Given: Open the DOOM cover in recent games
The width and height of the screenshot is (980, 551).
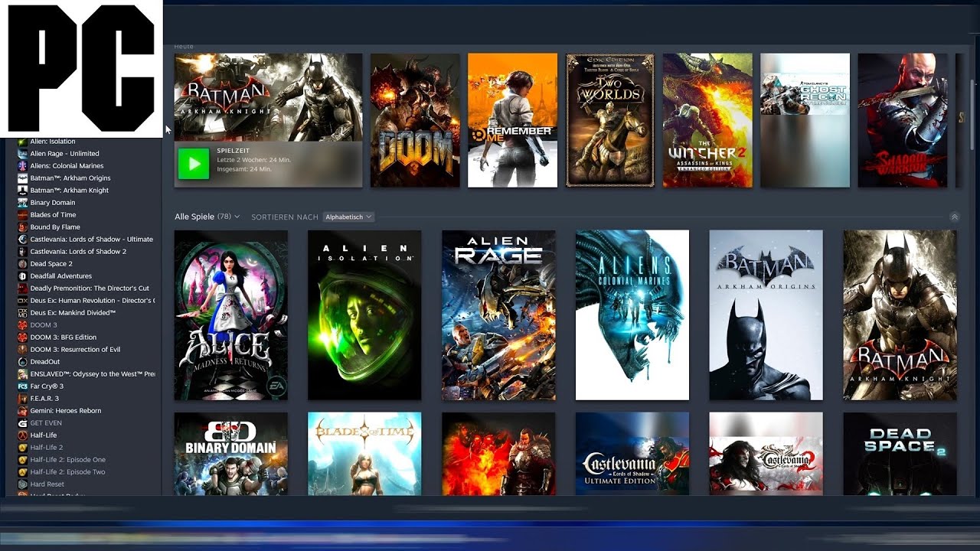Looking at the screenshot, I should [415, 120].
